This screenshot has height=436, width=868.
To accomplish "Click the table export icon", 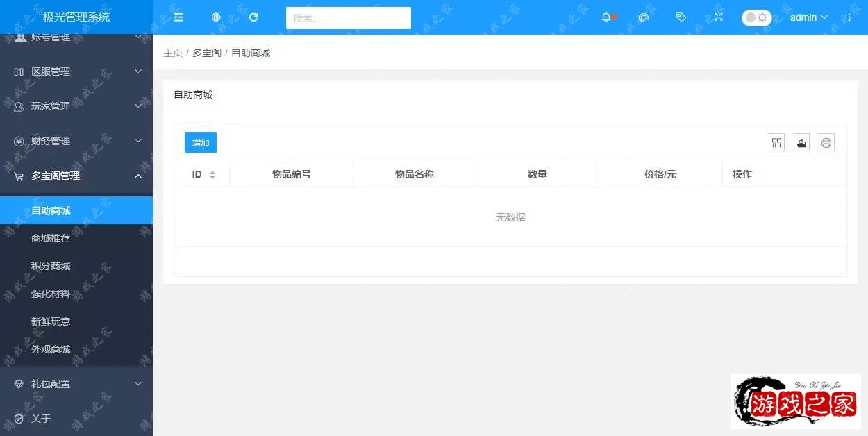I will (801, 142).
